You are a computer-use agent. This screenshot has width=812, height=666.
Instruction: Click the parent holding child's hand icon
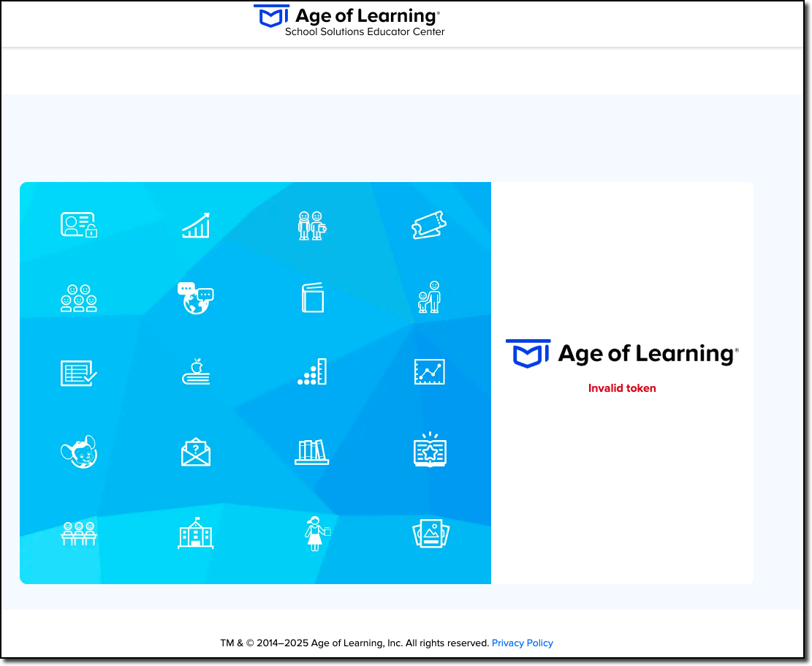pyautogui.click(x=429, y=297)
